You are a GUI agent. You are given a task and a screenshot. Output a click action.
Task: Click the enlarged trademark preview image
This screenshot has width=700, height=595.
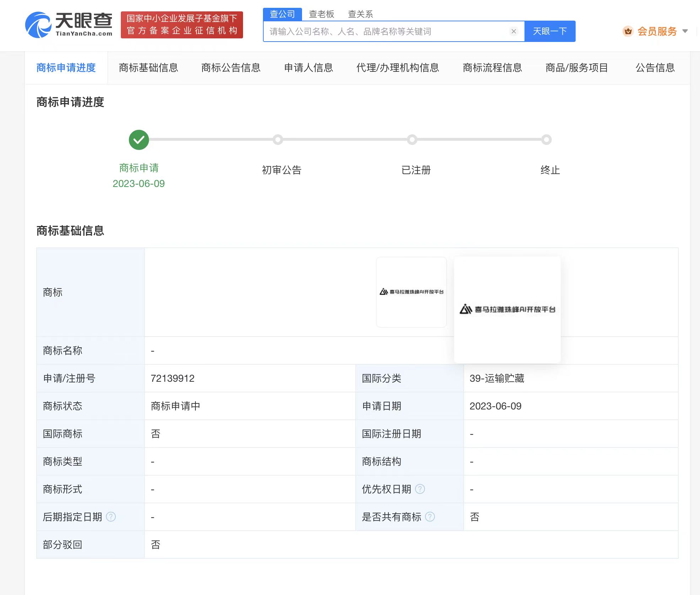(507, 310)
